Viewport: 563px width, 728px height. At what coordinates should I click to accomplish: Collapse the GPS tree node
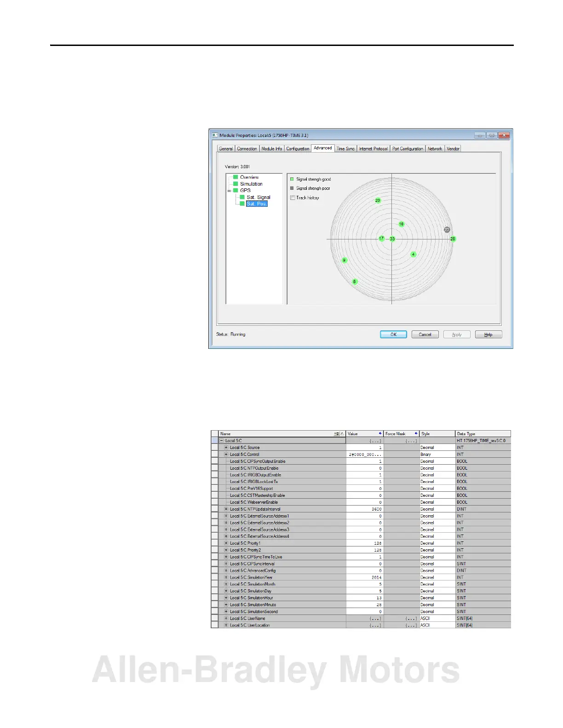(229, 191)
